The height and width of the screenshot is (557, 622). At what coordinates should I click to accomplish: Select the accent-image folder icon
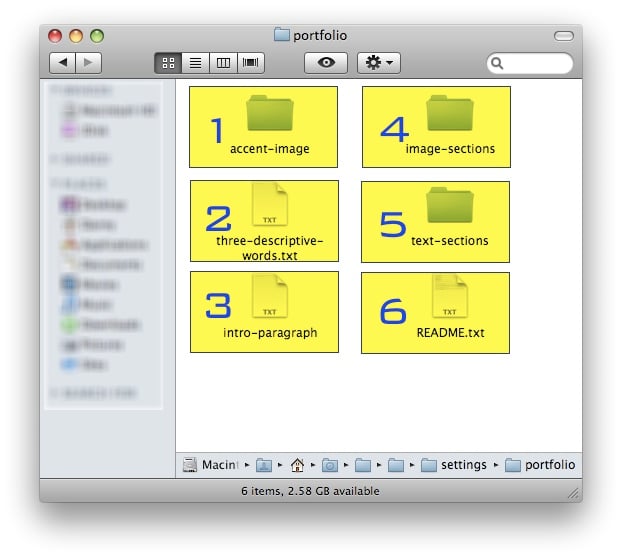tap(270, 113)
